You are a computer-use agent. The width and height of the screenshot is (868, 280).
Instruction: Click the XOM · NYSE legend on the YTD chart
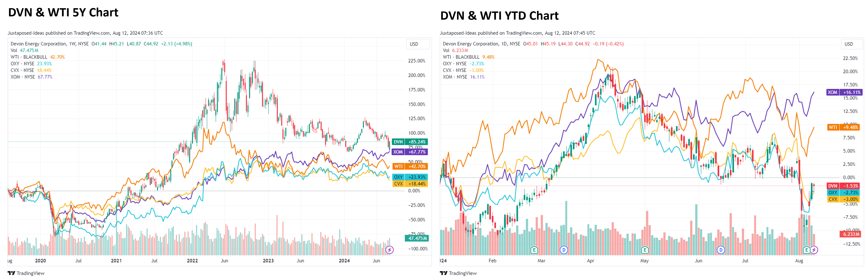455,77
